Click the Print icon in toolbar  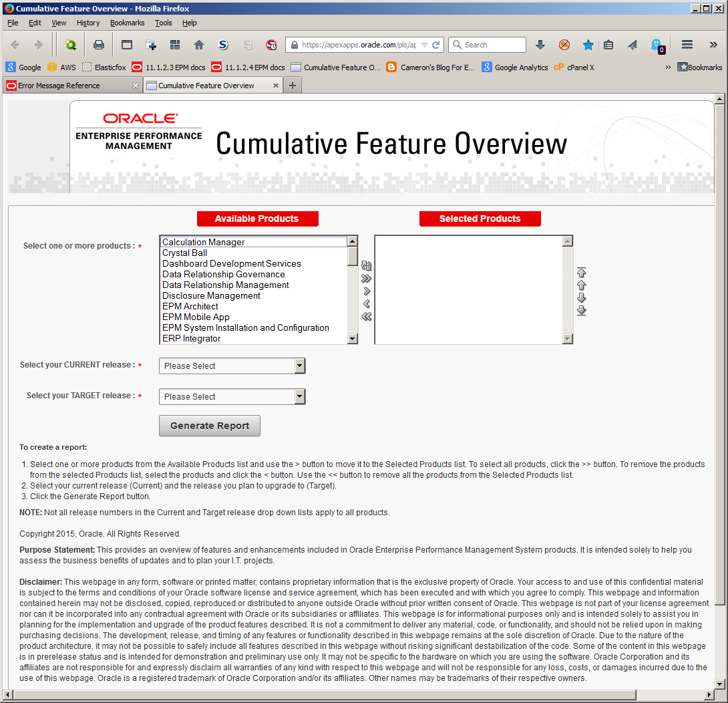click(98, 45)
